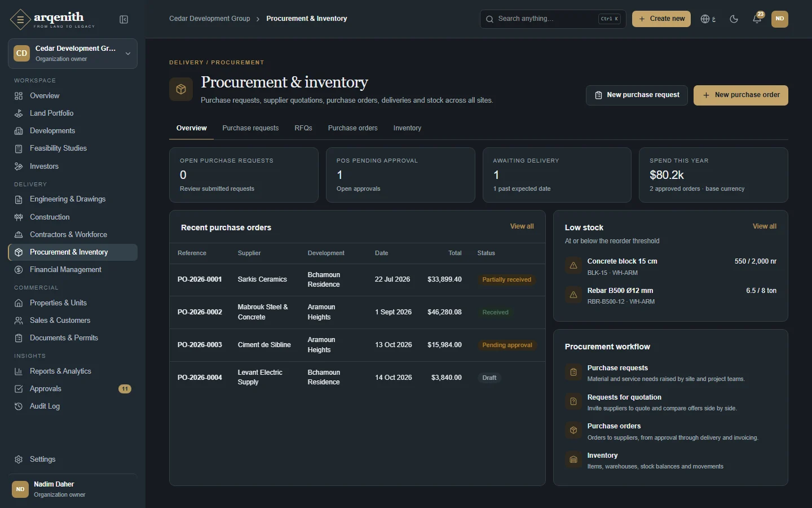Focus the Search anything field
The image size is (812, 508).
point(553,19)
